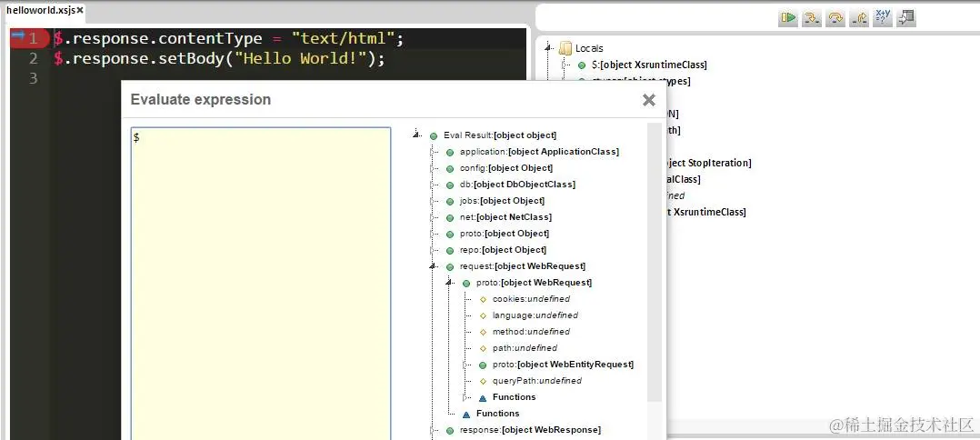Image resolution: width=980 pixels, height=440 pixels.
Task: Click the blue triangle icon of inner Functions
Action: [x=483, y=397]
